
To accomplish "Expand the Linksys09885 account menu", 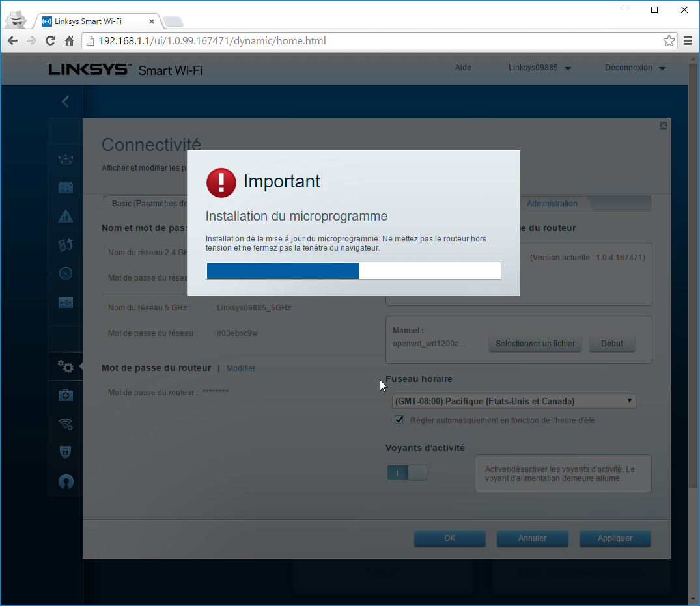I will (539, 68).
